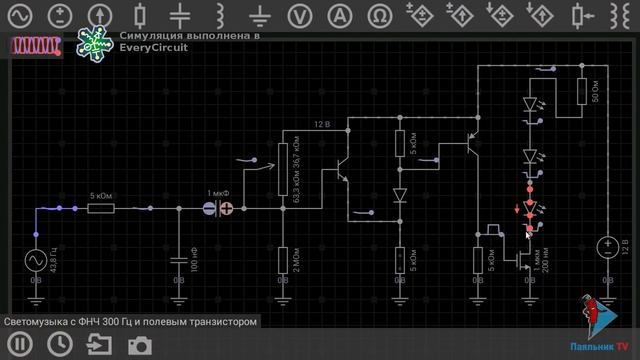Pause the running simulation
The height and width of the screenshot is (360, 640).
20,344
